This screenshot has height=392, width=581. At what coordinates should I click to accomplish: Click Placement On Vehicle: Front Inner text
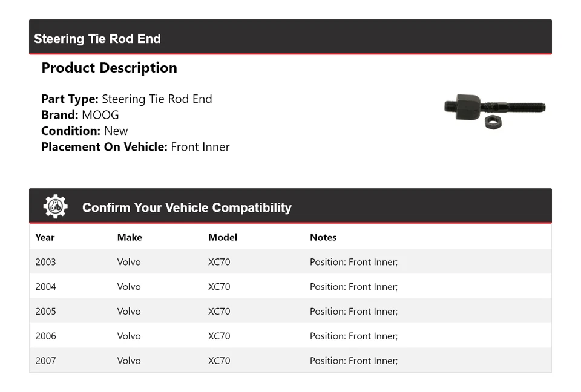(136, 146)
